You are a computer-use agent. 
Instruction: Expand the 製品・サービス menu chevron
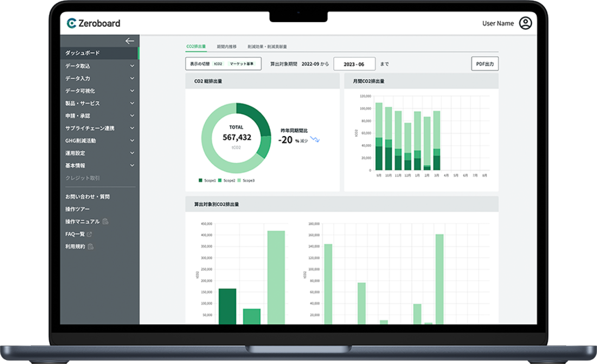[x=132, y=103]
